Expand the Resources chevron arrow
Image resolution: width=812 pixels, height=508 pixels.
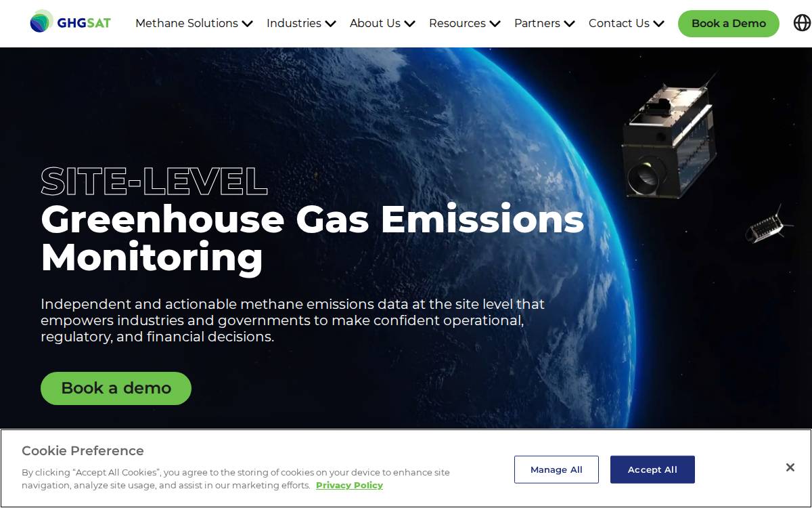(495, 24)
